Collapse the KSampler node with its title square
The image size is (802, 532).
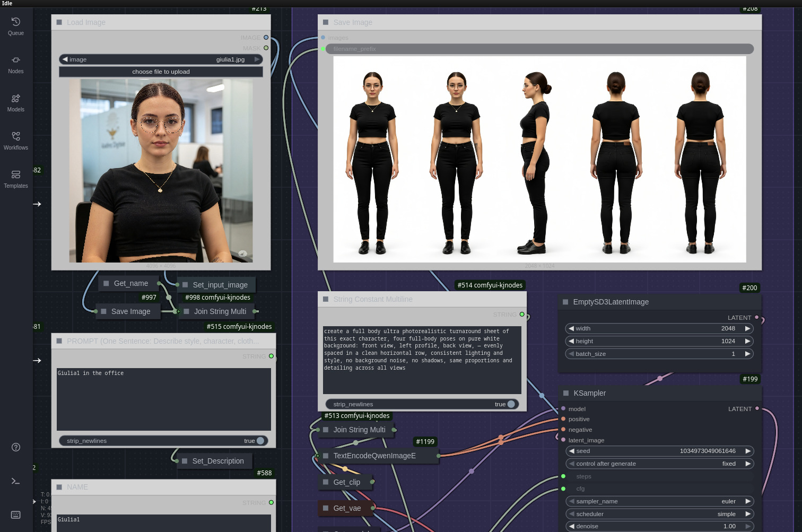(x=565, y=393)
